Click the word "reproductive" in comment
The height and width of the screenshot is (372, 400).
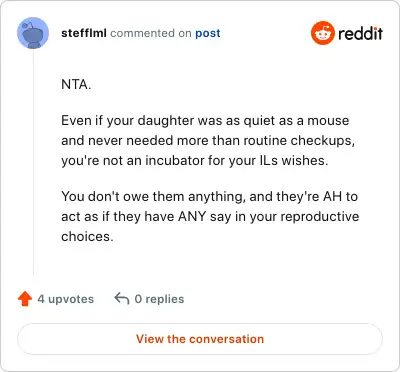point(320,217)
